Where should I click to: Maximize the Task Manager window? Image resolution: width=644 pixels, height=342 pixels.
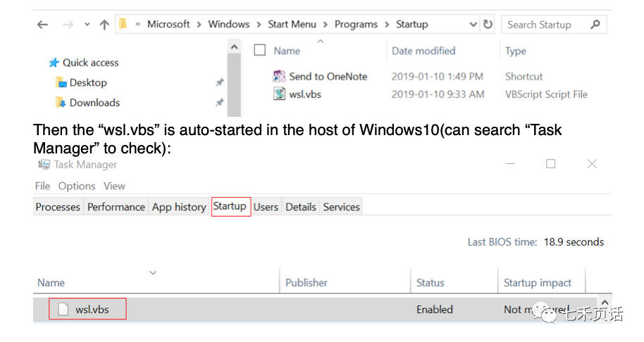[x=551, y=164]
